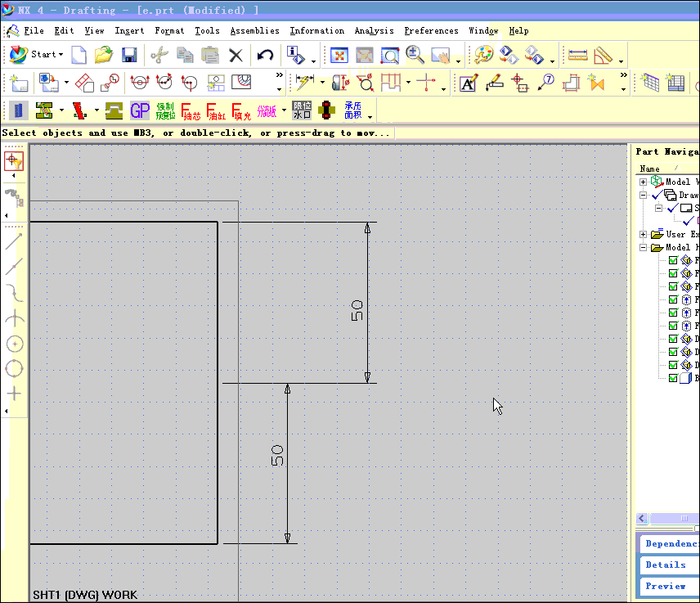The height and width of the screenshot is (603, 700).
Task: Collapse the Draw tree node
Action: click(x=643, y=196)
